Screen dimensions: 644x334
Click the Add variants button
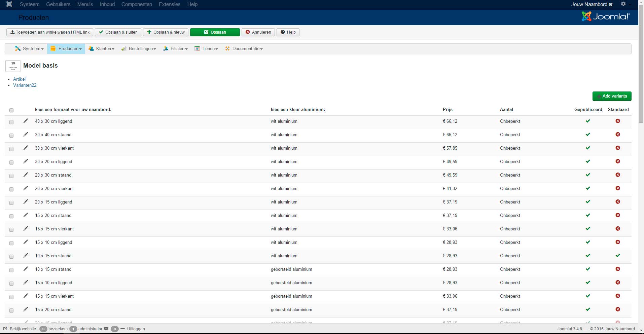[612, 96]
